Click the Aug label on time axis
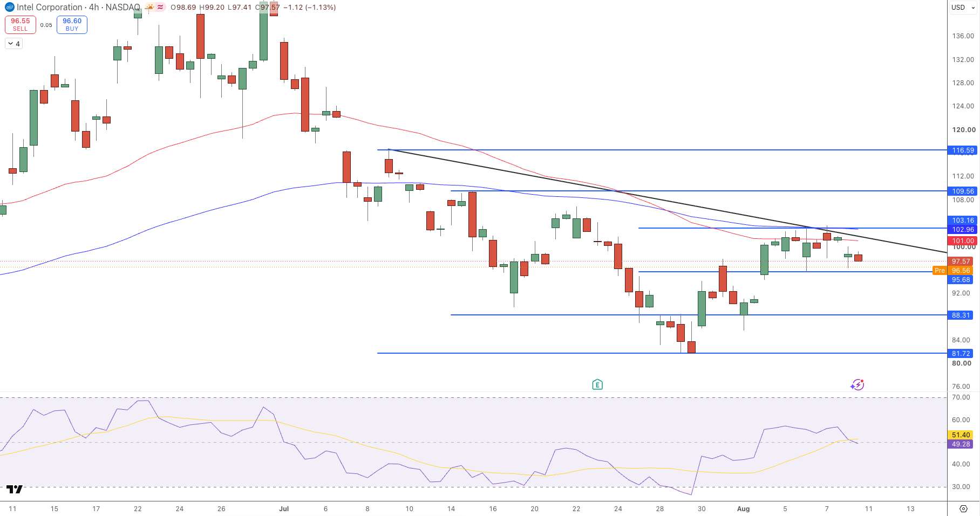Image resolution: width=980 pixels, height=516 pixels. [x=744, y=508]
